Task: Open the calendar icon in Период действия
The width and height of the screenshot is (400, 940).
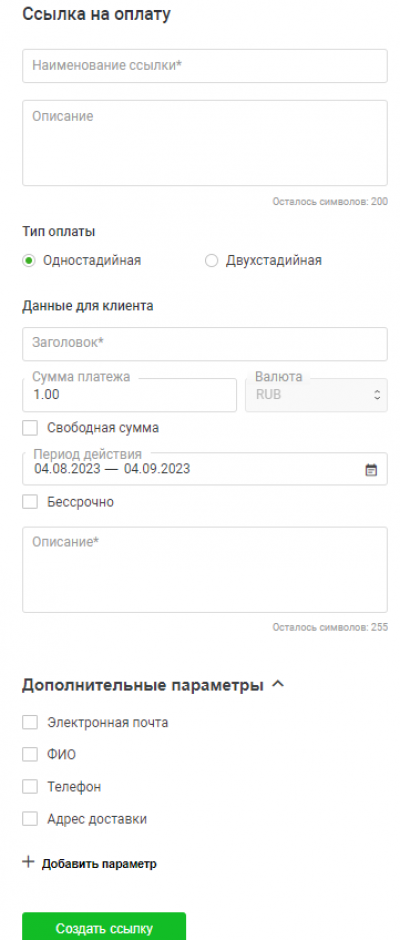Action: tap(371, 470)
